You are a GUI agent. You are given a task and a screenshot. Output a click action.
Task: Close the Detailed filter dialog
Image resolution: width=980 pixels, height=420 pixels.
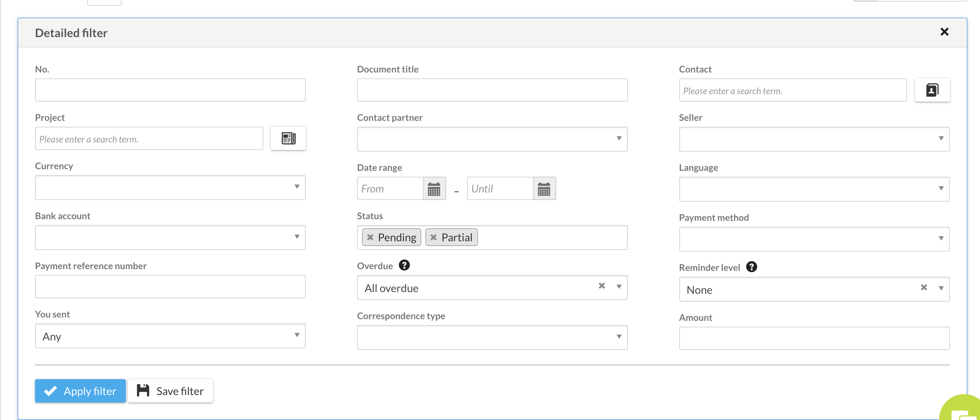[944, 32]
